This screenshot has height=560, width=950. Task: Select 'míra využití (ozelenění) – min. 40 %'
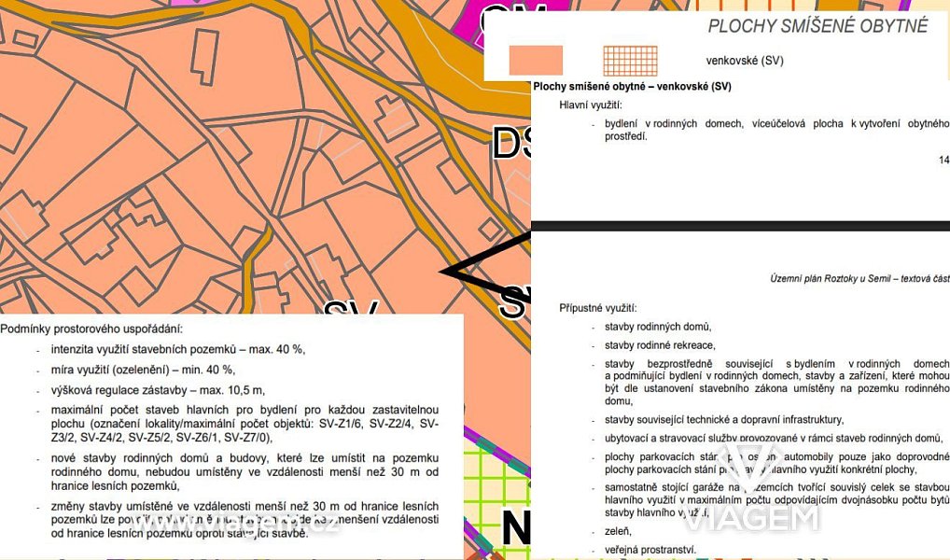tap(143, 370)
